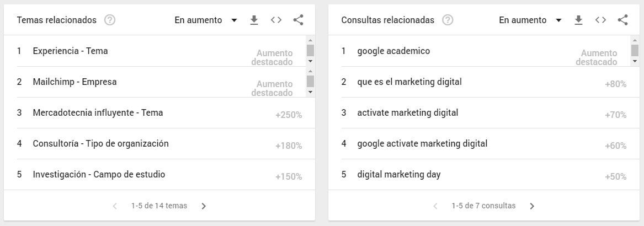
Task: Download Consultas relacionadas data as CSV
Action: coord(578,20)
